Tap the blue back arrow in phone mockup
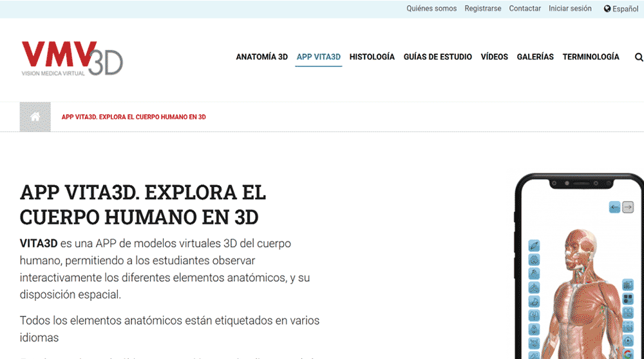Image resolution: width=644 pixels, height=359 pixels. 614,208
